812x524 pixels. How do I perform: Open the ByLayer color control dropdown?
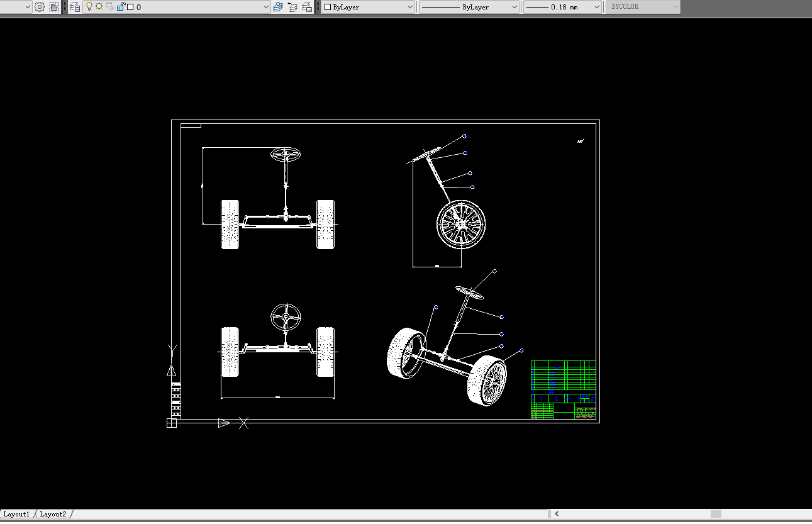[x=368, y=7]
